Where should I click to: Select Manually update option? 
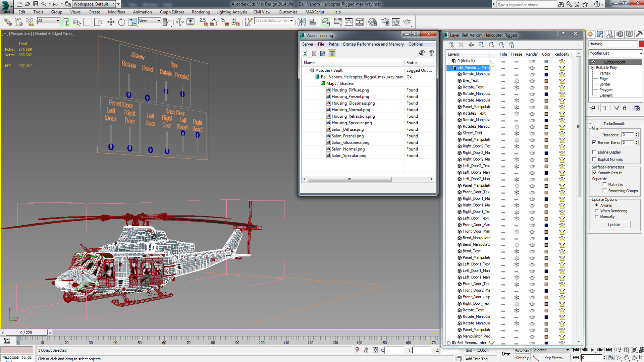coord(596,217)
